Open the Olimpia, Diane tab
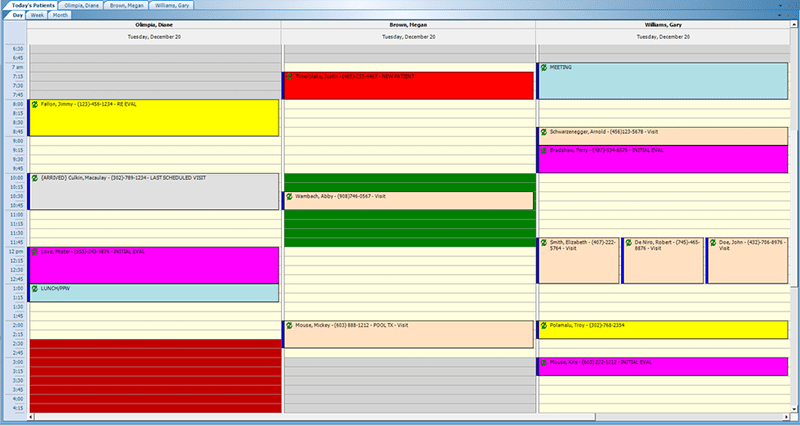The width and height of the screenshot is (800, 426). (x=82, y=5)
